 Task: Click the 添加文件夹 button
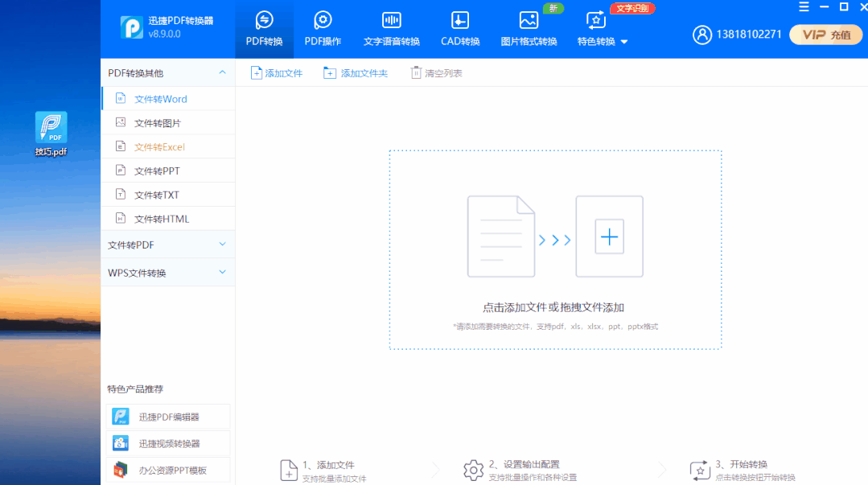356,73
